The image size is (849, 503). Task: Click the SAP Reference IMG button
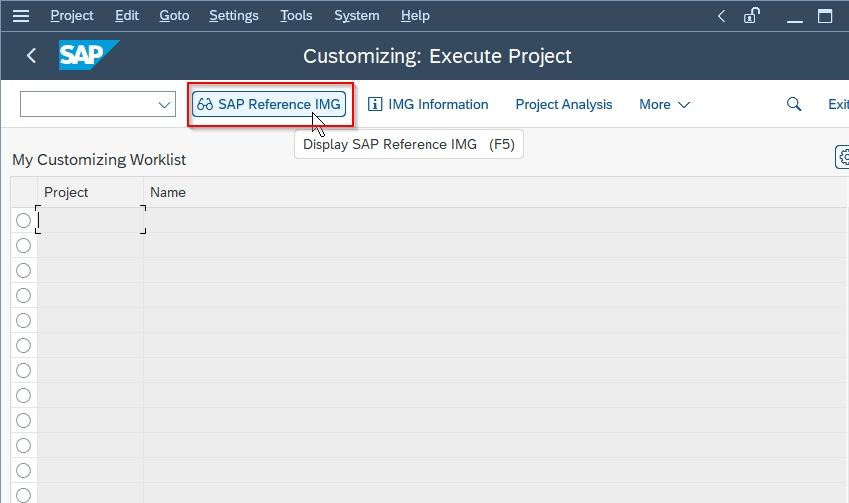click(x=269, y=104)
